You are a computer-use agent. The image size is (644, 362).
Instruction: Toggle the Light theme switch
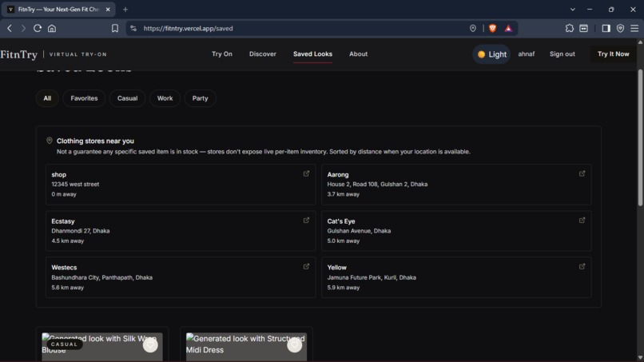491,54
